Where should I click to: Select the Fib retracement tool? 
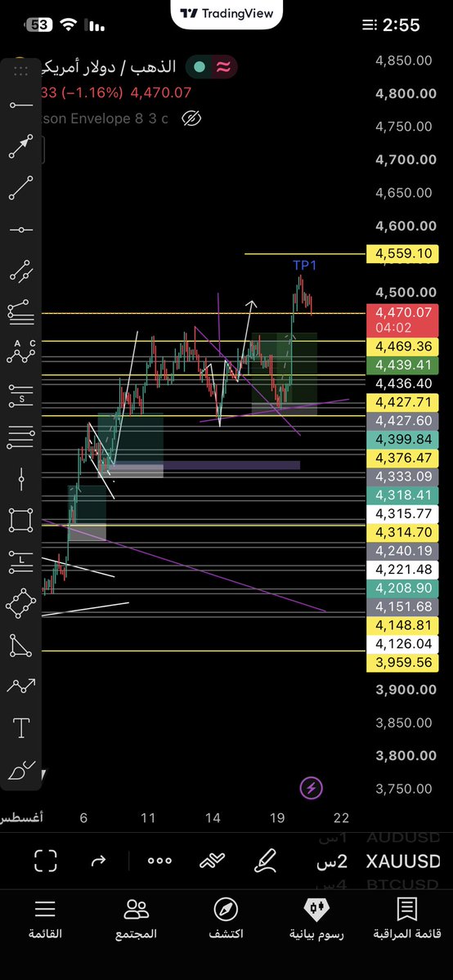(20, 437)
